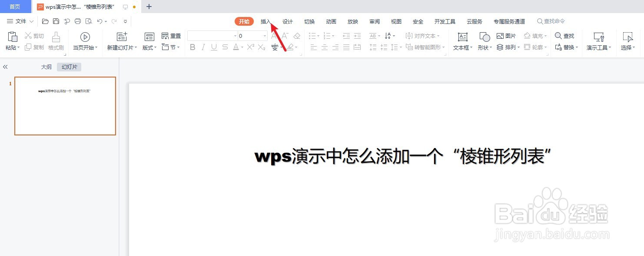
Task: Start slideshow with 当页开始 play icon
Action: 85,37
